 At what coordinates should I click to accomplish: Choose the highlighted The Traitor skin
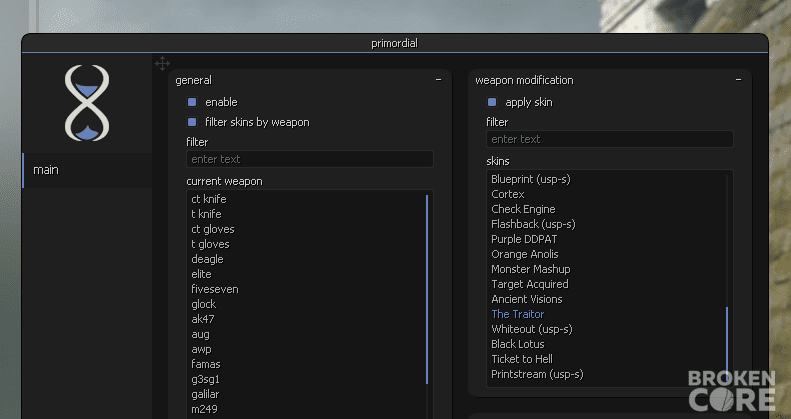[518, 314]
